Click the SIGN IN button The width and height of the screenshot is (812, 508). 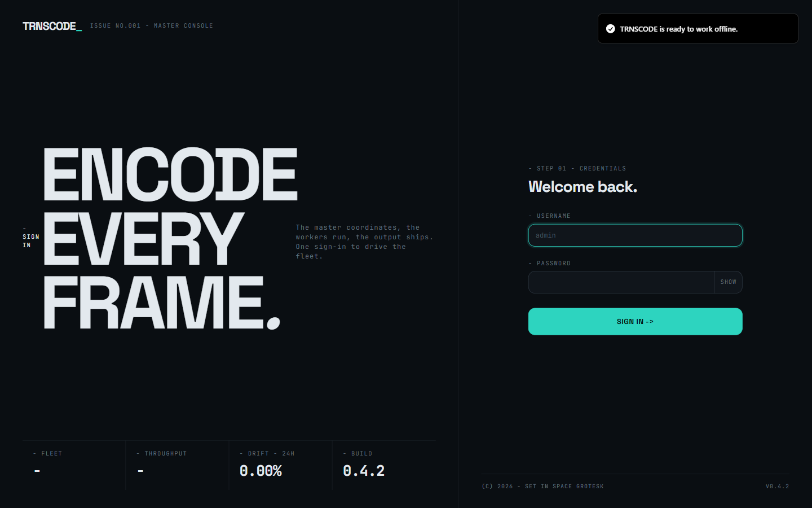[635, 322]
